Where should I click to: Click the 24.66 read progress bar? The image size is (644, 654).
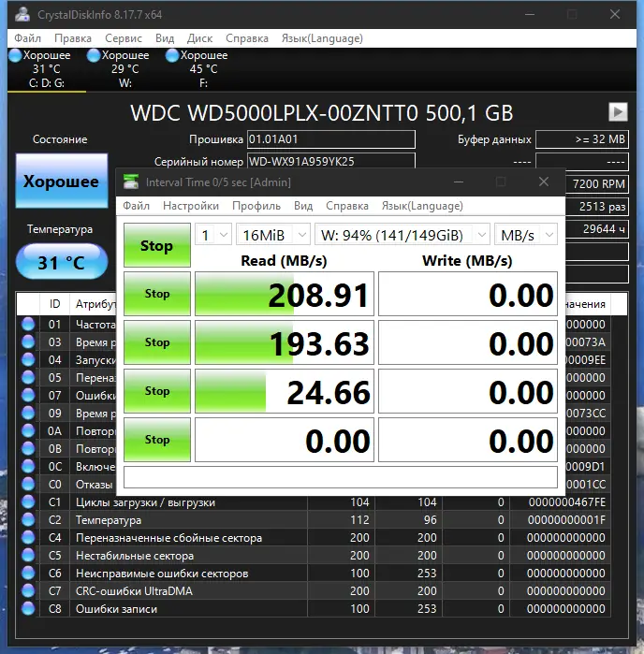285,391
